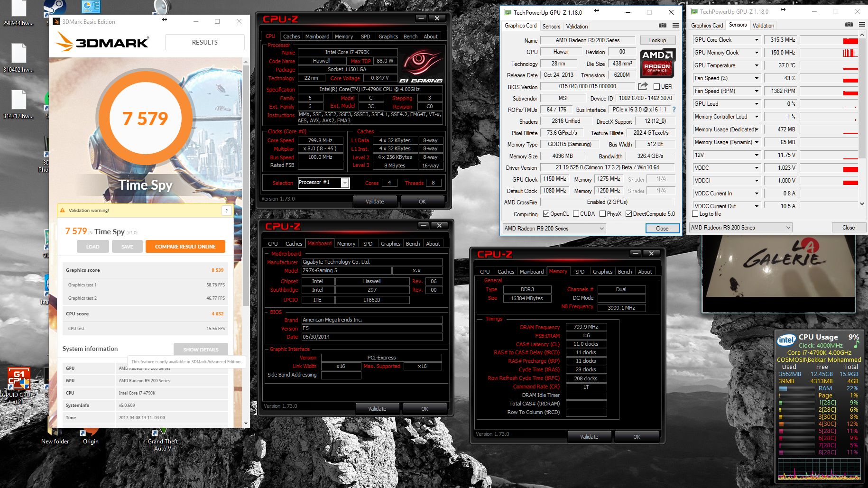Open the GPU Temperature sensor dropdown
The width and height of the screenshot is (868, 488).
pyautogui.click(x=757, y=65)
